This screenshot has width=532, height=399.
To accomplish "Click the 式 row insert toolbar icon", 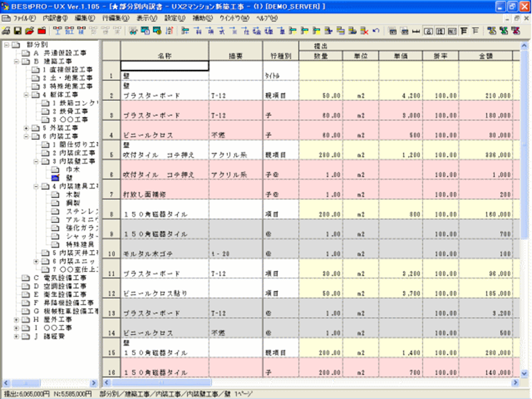I will [x=221, y=31].
